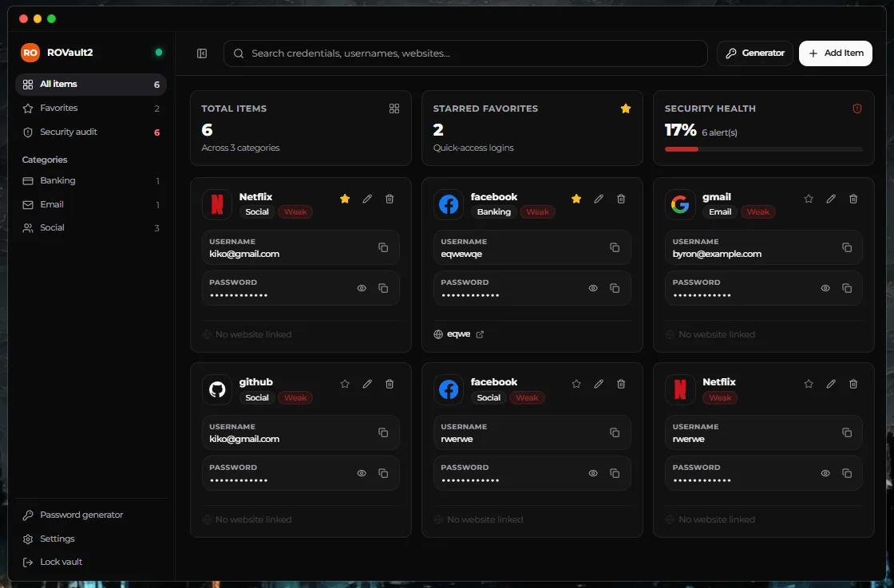Image resolution: width=894 pixels, height=588 pixels.
Task: Copy the github card password
Action: (383, 473)
